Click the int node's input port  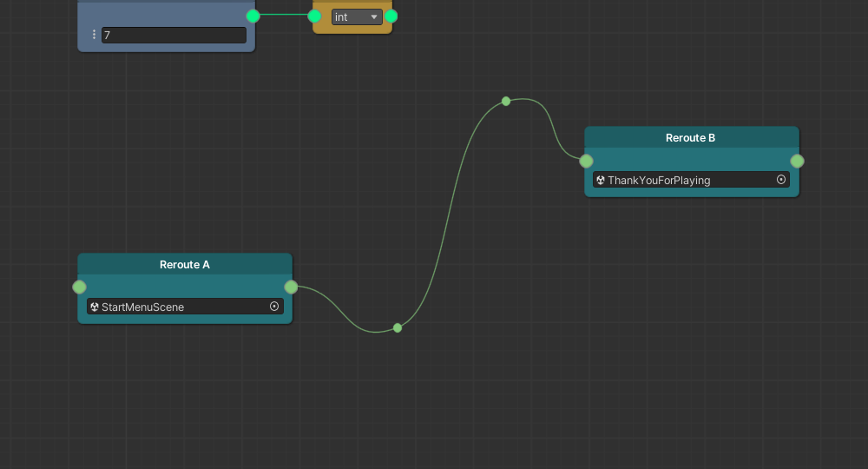click(x=314, y=16)
